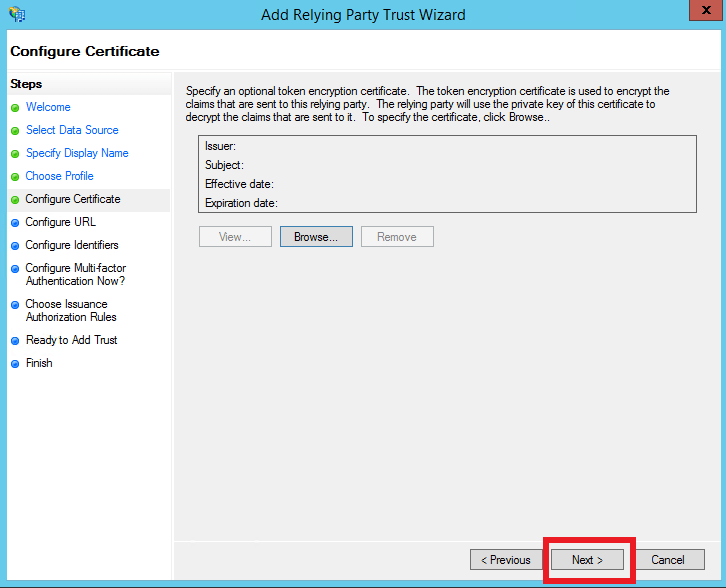Open the Welcome step link
Image resolution: width=726 pixels, height=588 pixels.
click(x=48, y=107)
